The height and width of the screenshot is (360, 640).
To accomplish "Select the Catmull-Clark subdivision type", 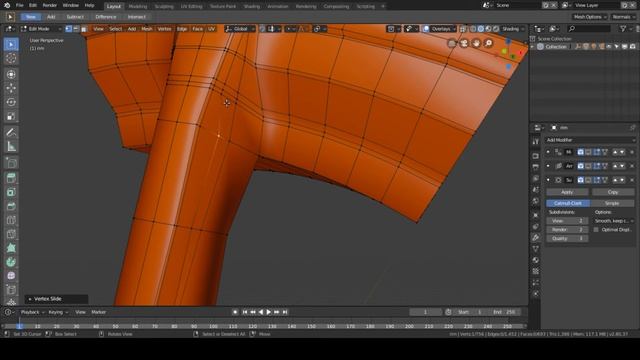I will click(568, 203).
